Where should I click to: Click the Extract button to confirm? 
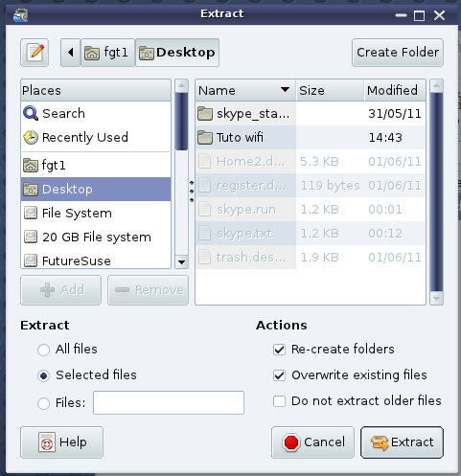tap(403, 442)
